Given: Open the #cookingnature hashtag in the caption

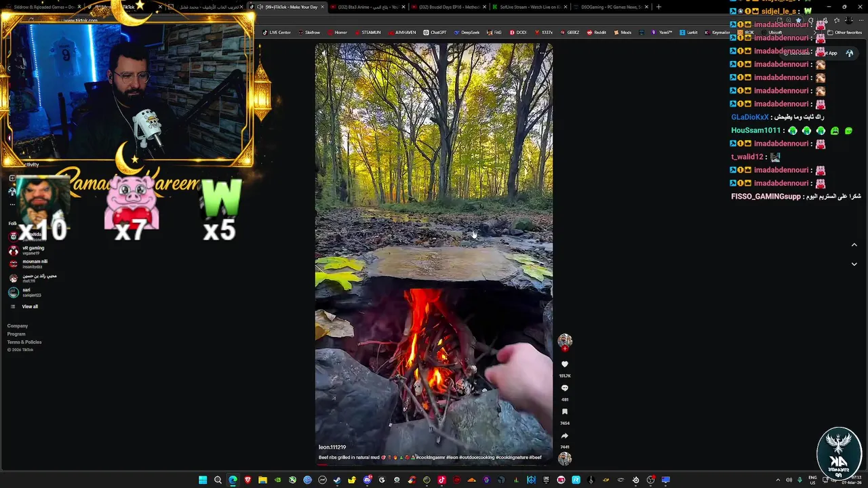Looking at the screenshot, I should [x=512, y=457].
